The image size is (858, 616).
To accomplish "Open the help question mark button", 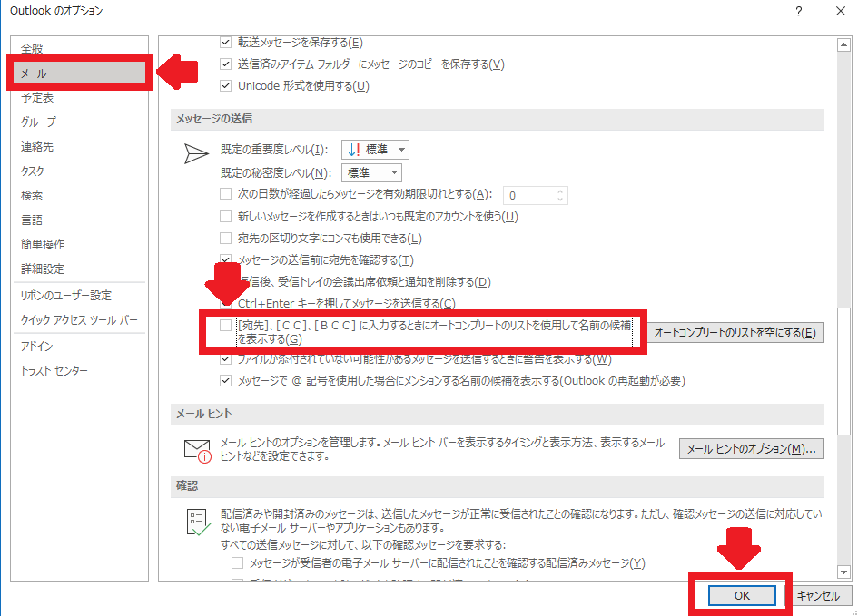I will pos(799,11).
